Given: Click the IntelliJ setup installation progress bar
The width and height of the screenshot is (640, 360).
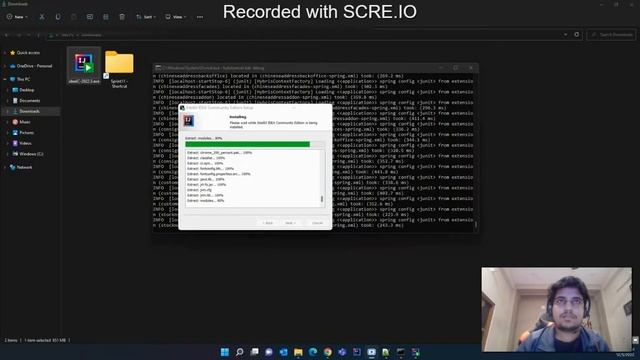Looking at the screenshot, I should pos(255,144).
